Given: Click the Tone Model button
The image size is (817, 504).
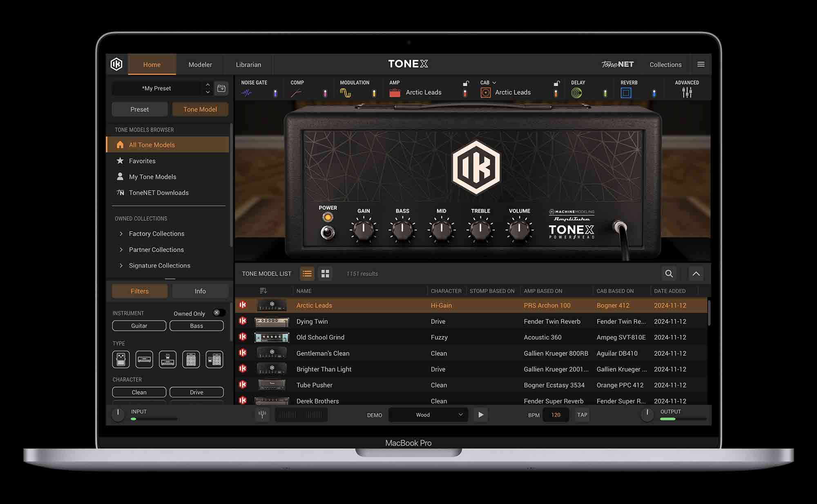Looking at the screenshot, I should (200, 109).
